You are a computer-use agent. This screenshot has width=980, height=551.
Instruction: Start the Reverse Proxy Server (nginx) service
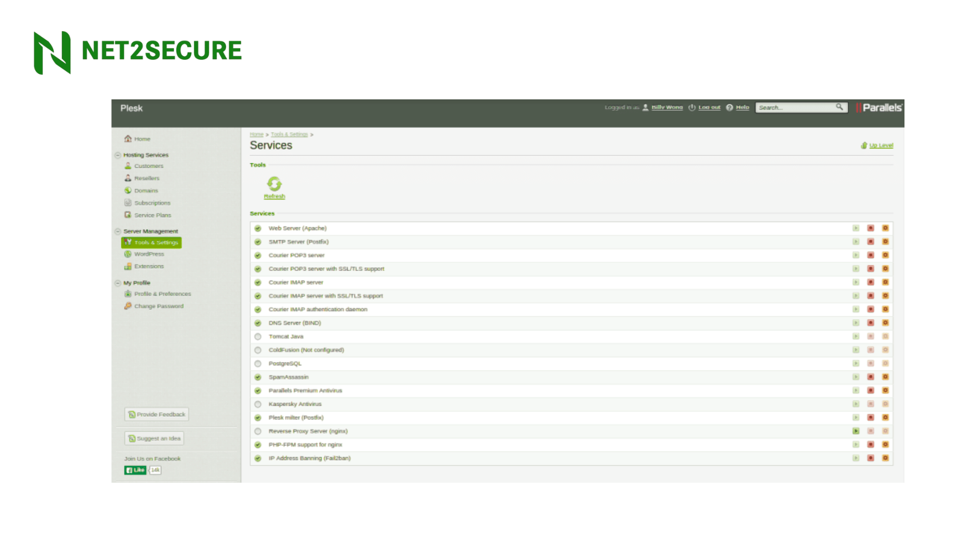tap(856, 431)
